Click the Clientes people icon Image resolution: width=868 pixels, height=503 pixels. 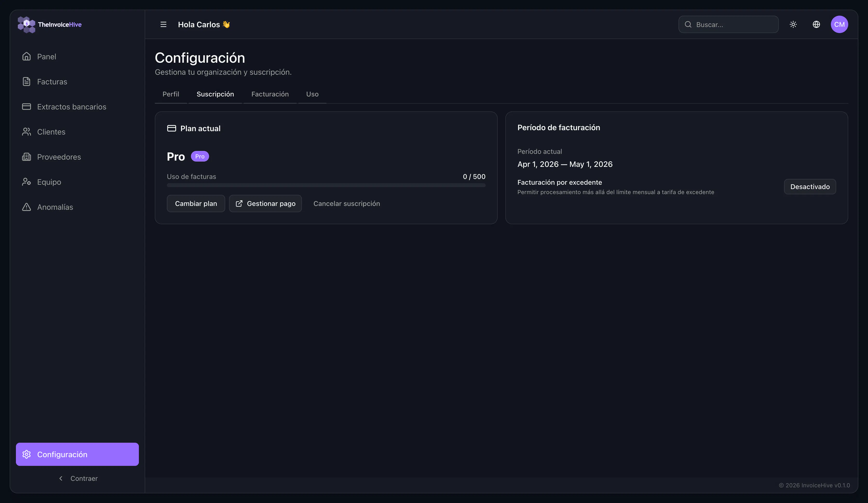(x=27, y=132)
